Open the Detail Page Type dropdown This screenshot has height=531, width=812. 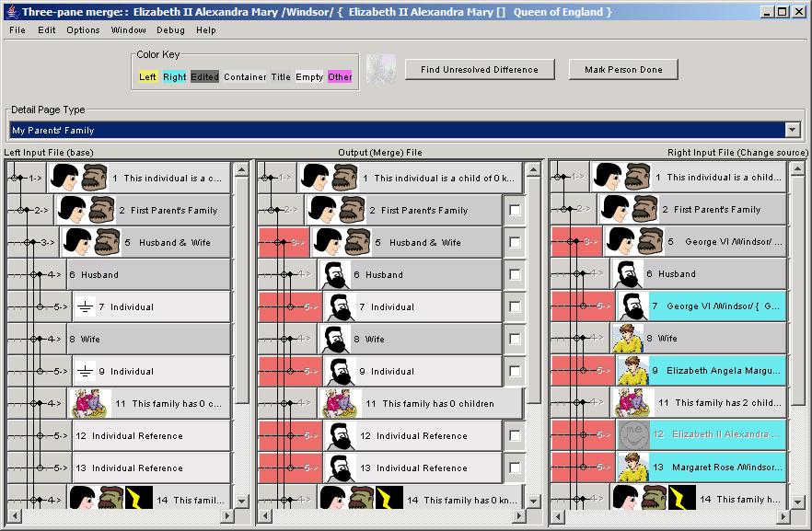point(792,131)
